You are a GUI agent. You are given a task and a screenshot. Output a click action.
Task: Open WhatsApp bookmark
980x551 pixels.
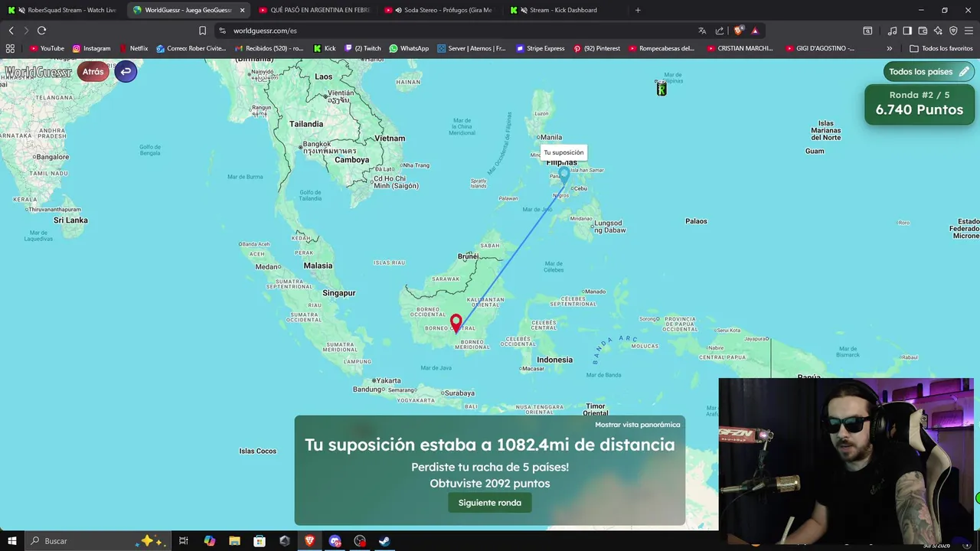[409, 48]
